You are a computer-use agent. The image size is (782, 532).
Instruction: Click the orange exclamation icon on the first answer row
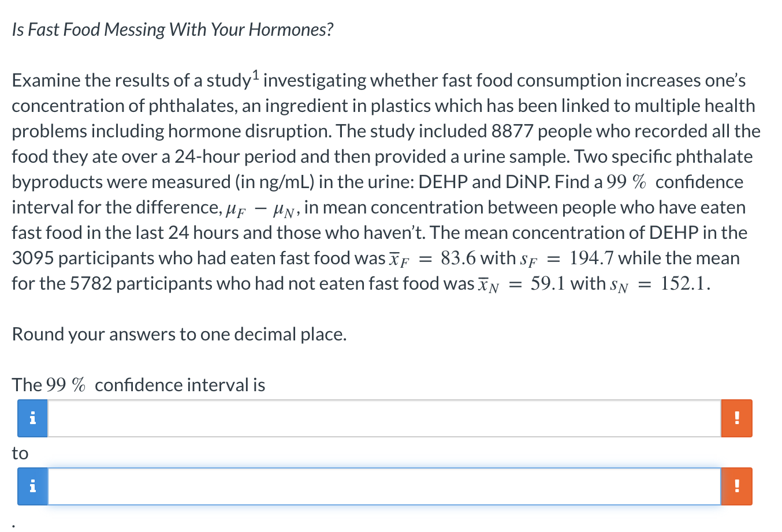click(736, 418)
